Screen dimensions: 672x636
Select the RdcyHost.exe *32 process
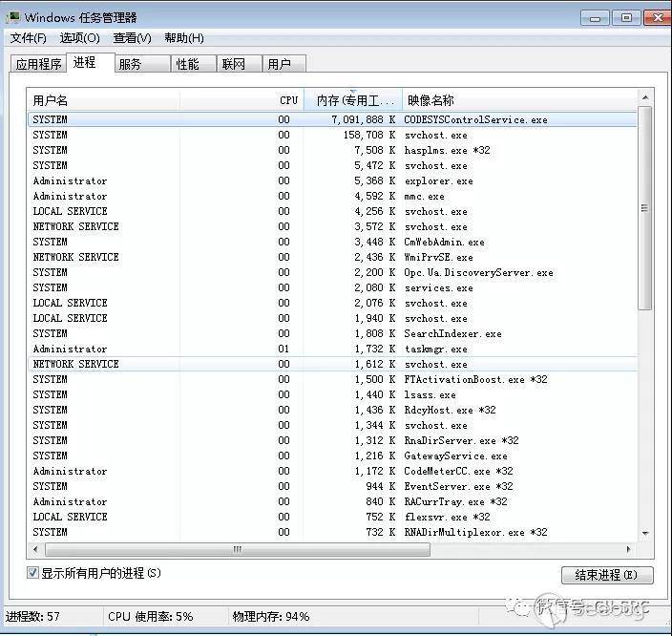[x=332, y=410]
